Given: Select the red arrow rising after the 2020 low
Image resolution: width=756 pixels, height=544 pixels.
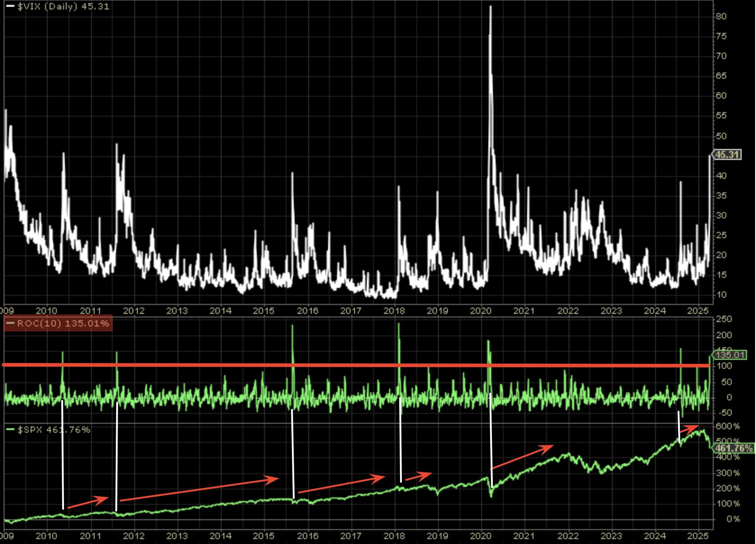Looking at the screenshot, I should coord(522,457).
